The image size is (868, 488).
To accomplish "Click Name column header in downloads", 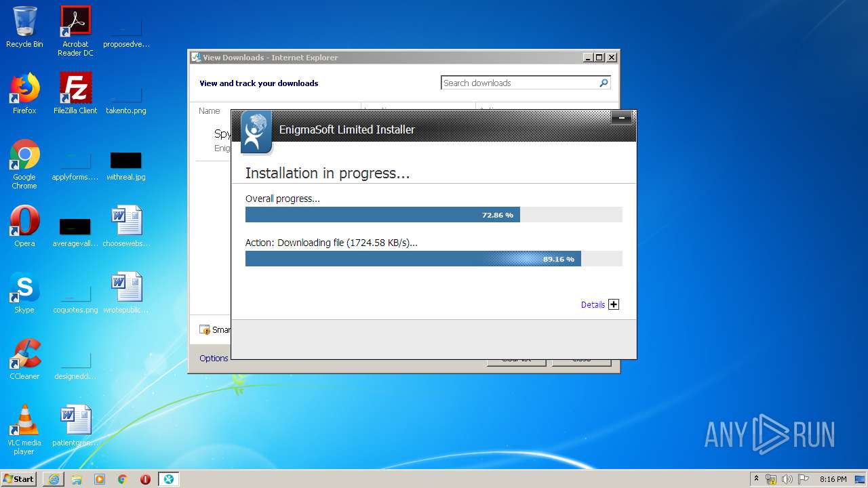I will point(210,111).
